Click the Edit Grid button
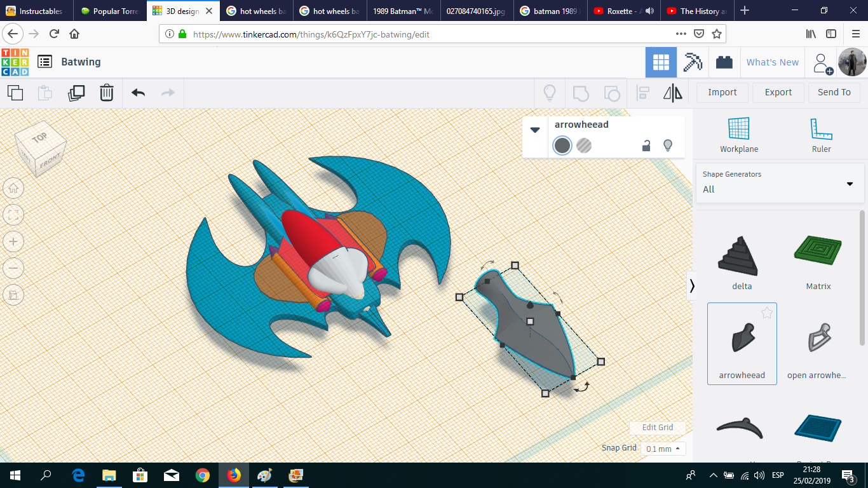This screenshot has height=488, width=868. point(658,428)
